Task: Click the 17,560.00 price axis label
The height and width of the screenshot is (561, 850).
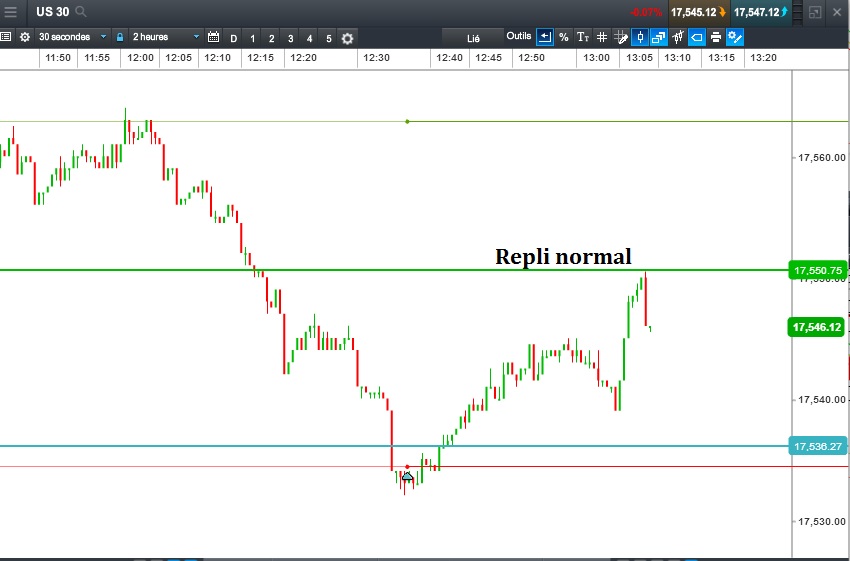Action: click(x=821, y=158)
